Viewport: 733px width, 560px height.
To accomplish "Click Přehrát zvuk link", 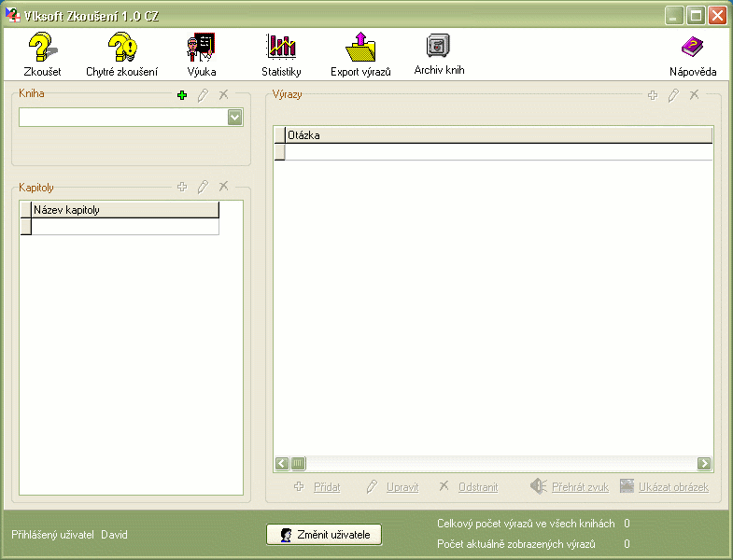I will (580, 487).
